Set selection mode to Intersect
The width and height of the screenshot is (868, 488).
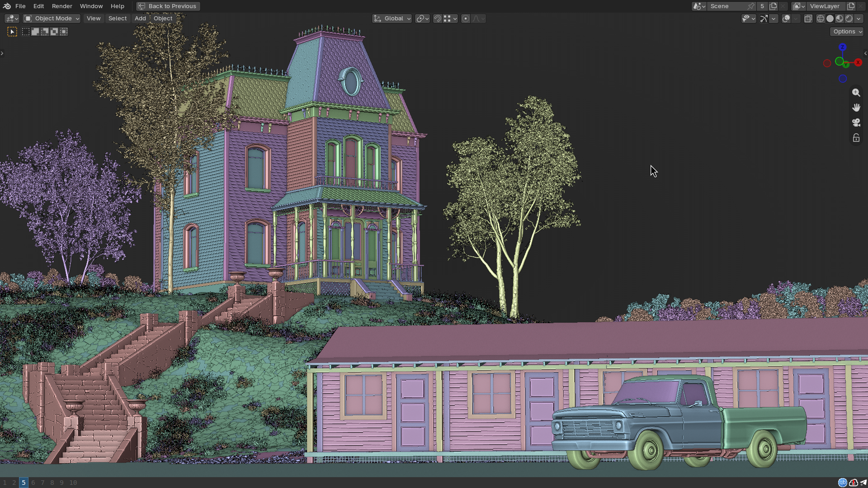pos(64,32)
